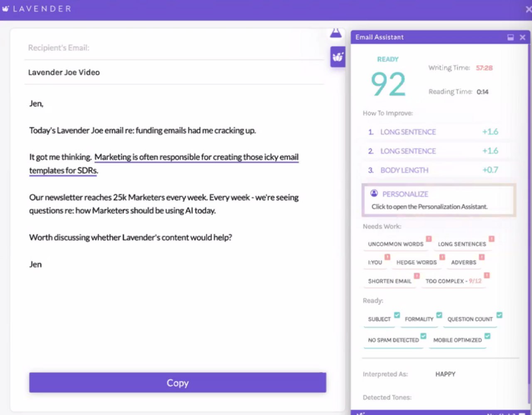Select the LONG SENTENCES tag
This screenshot has width=532, height=415.
pos(462,244)
